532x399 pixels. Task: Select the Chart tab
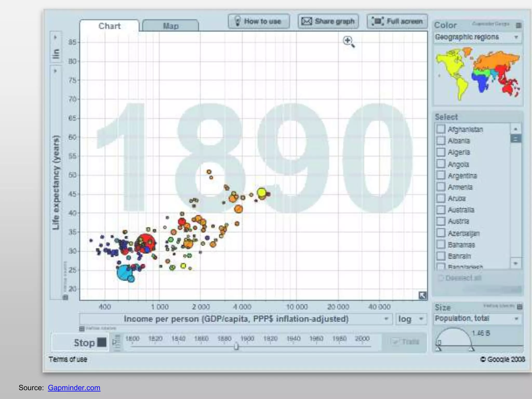(x=109, y=26)
